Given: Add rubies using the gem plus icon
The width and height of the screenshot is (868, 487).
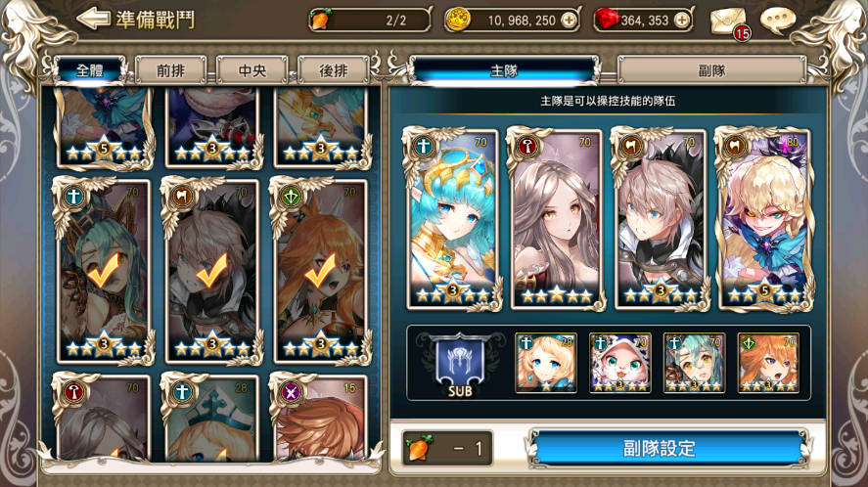Looking at the screenshot, I should click(x=682, y=21).
